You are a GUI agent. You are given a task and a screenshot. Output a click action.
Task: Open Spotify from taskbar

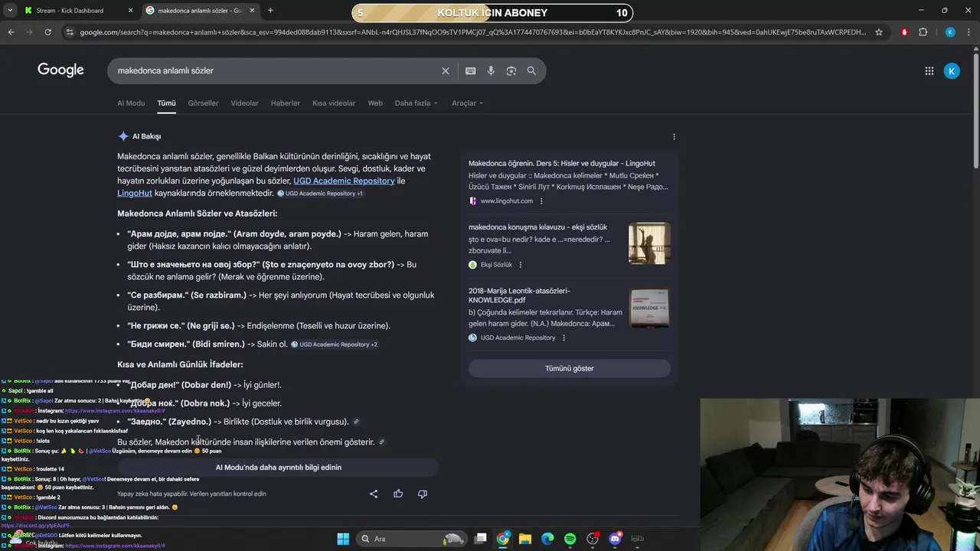click(x=570, y=539)
